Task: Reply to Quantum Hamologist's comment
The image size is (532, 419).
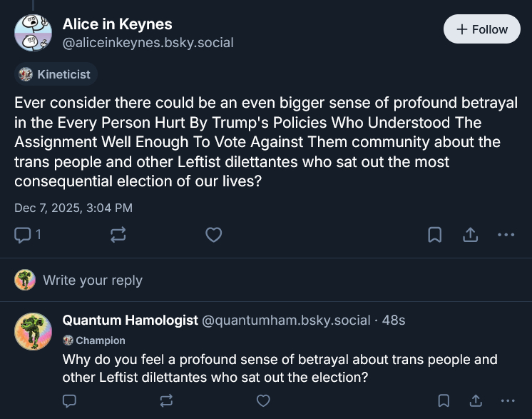Action: [69, 400]
